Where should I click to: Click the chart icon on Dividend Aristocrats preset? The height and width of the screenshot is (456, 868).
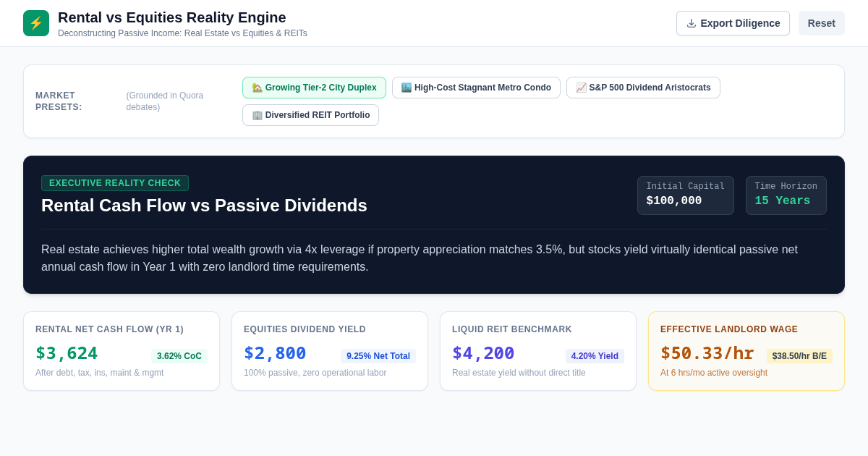pyautogui.click(x=581, y=88)
